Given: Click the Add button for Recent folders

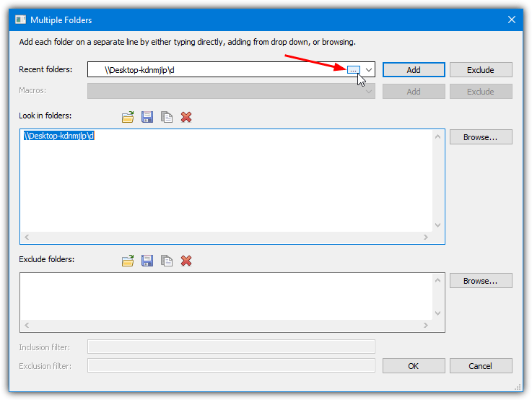Looking at the screenshot, I should [x=414, y=70].
